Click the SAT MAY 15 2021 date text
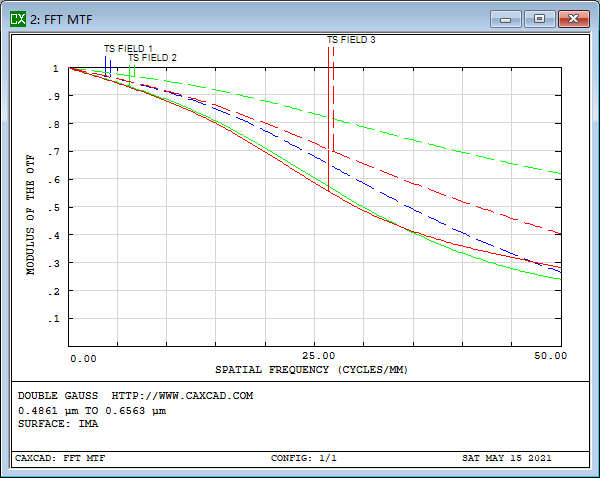The width and height of the screenshot is (600, 478). pyautogui.click(x=507, y=458)
